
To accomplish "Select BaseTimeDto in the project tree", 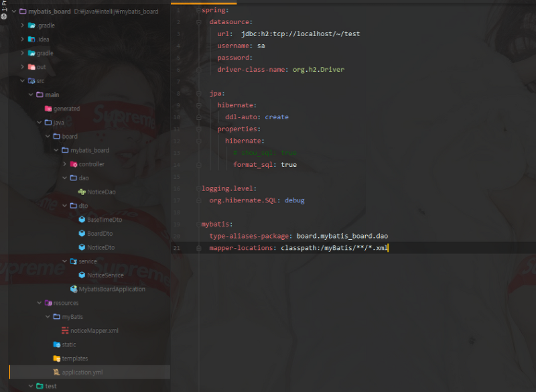I will 105,220.
